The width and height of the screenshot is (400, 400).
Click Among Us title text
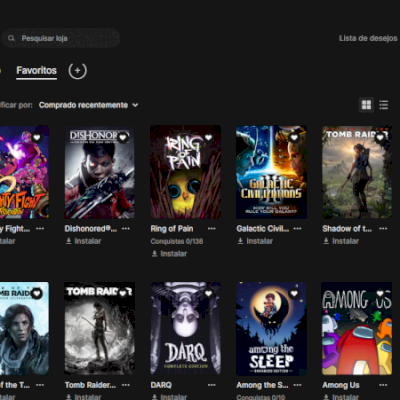[x=341, y=385]
